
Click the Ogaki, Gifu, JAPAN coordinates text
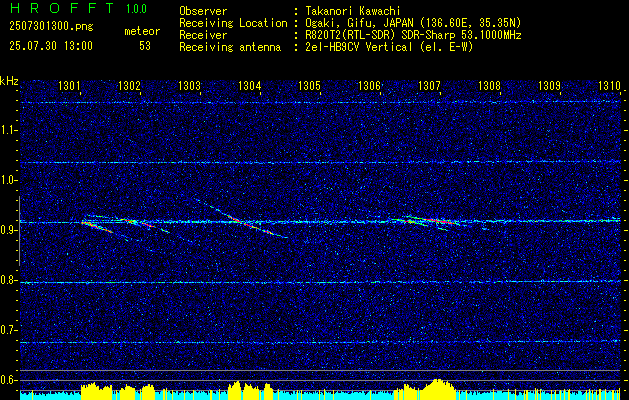pos(413,23)
